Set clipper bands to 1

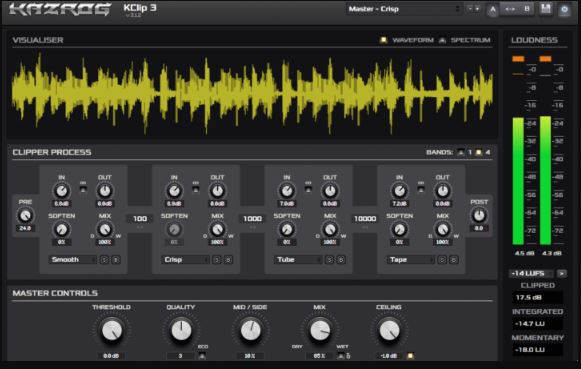pos(461,152)
